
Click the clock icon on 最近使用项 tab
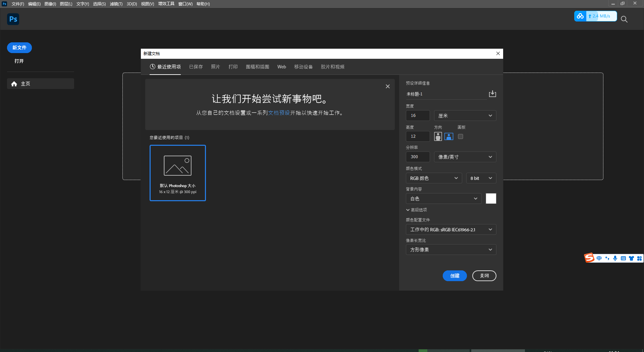point(153,67)
